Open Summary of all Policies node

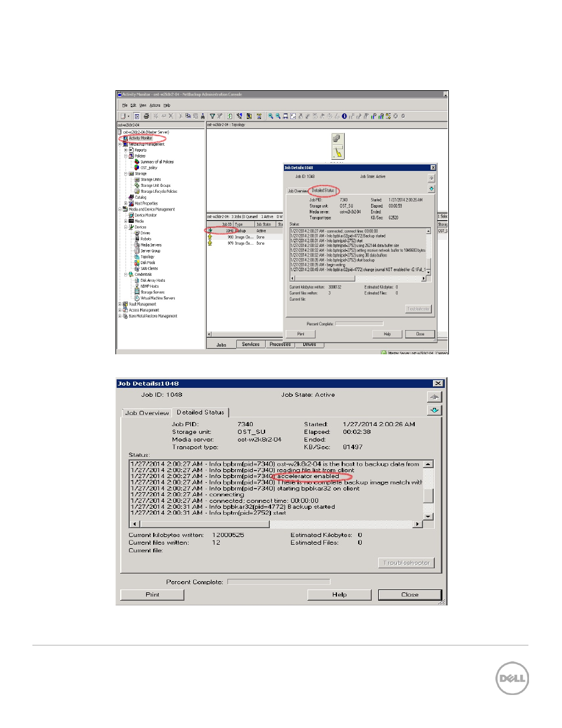pos(157,162)
